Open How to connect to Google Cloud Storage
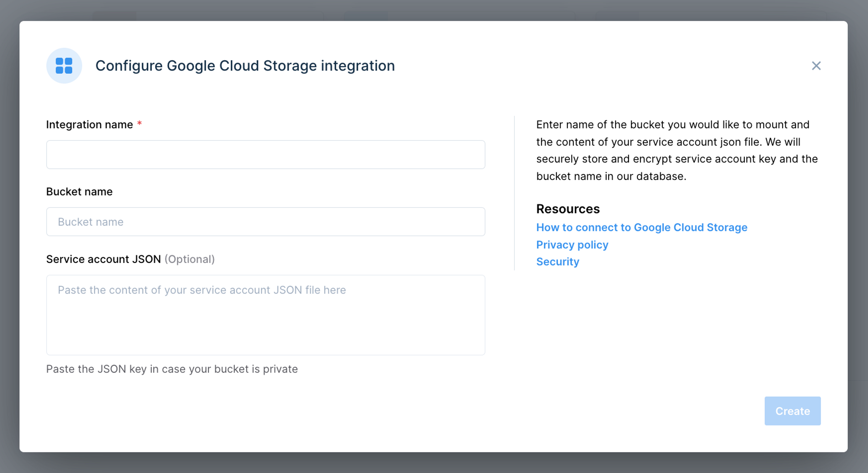 point(642,227)
